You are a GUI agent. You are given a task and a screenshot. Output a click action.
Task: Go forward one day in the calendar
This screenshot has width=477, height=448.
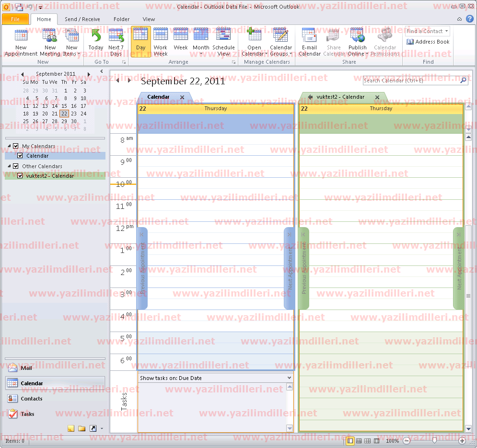point(129,80)
